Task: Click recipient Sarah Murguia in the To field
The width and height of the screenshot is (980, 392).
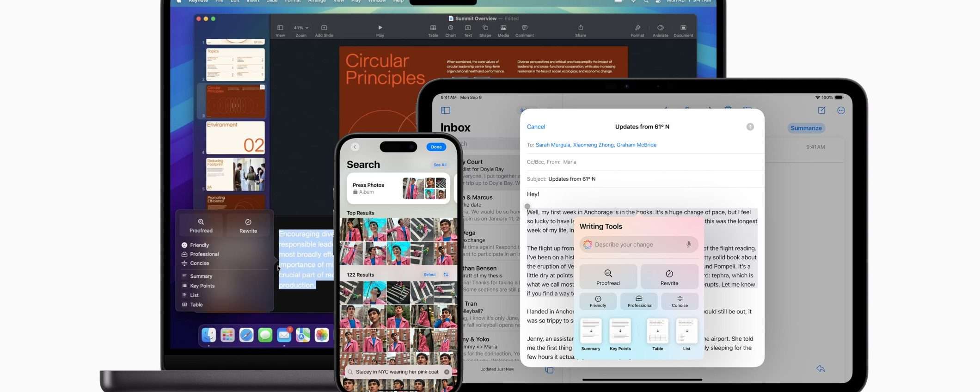Action: [553, 145]
